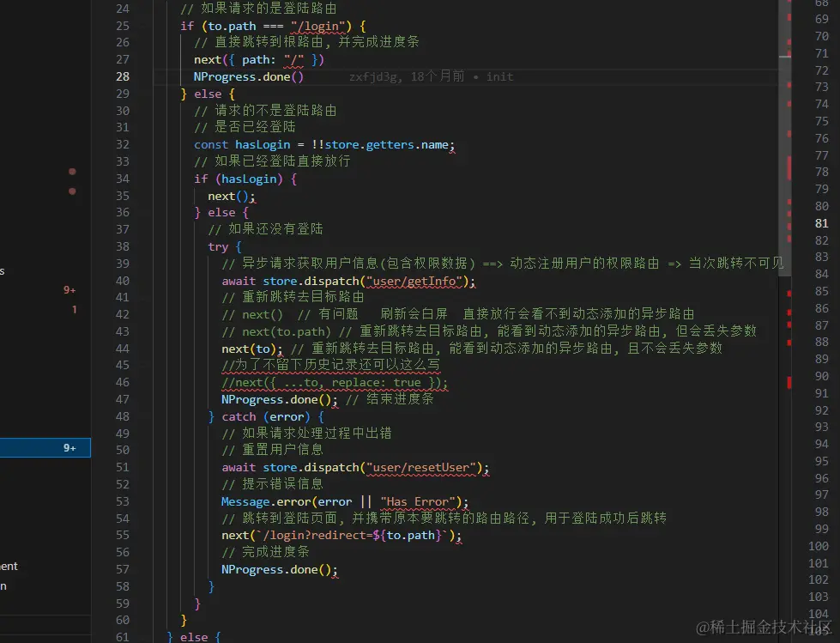Place cursor in the "/login" string on line 25
840x643 pixels.
pos(318,26)
